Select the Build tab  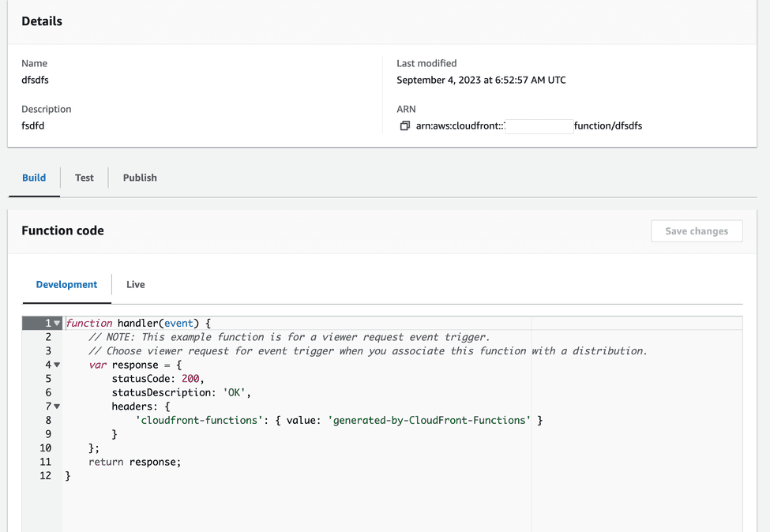click(x=33, y=178)
